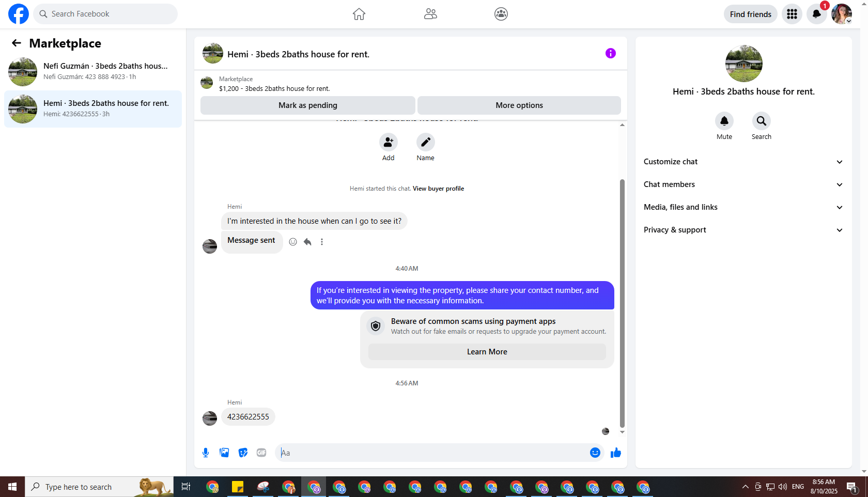Click the chat vertical scrollbar thumb
The width and height of the screenshot is (868, 497).
pos(622,303)
